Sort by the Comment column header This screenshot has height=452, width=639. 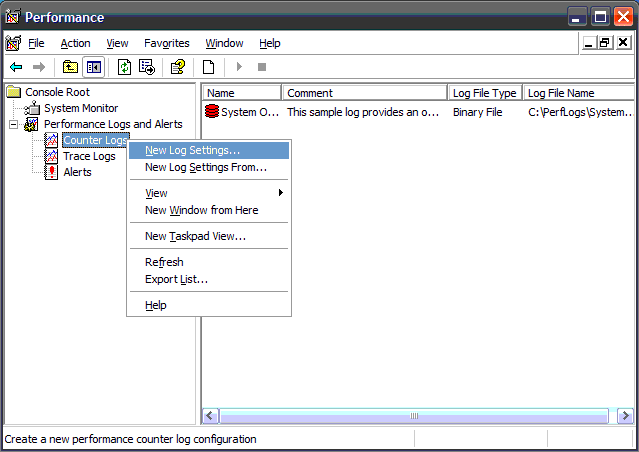pyautogui.click(x=365, y=93)
